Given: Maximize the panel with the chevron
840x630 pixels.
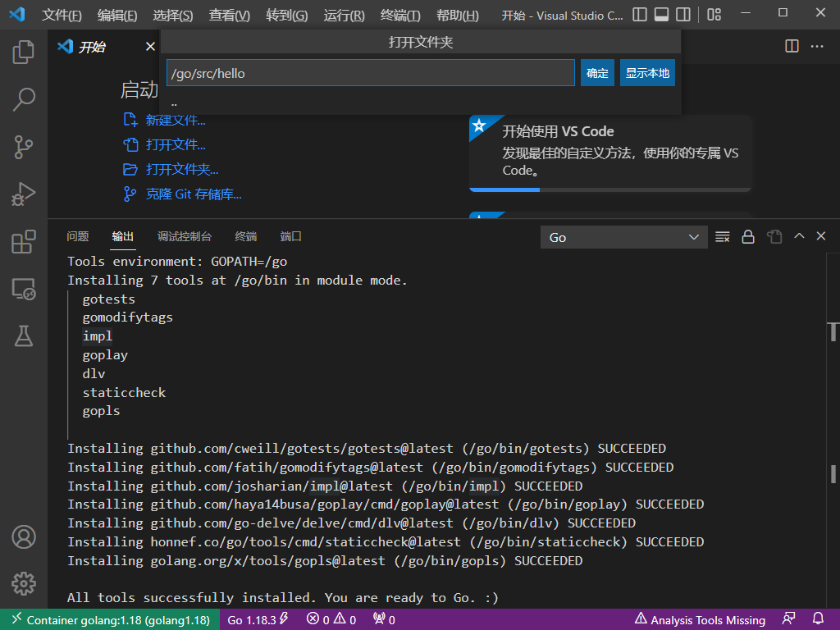Looking at the screenshot, I should (799, 235).
